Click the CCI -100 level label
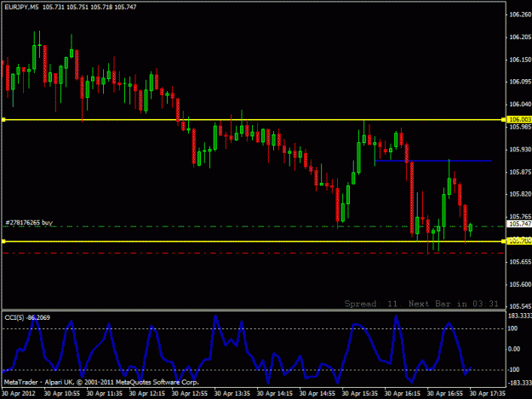 tap(513, 369)
